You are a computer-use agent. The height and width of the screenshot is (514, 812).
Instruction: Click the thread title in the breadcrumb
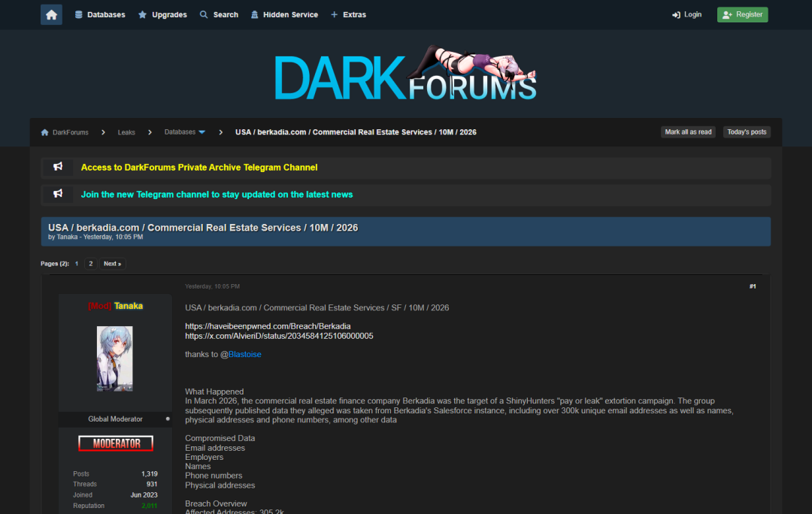pos(356,132)
